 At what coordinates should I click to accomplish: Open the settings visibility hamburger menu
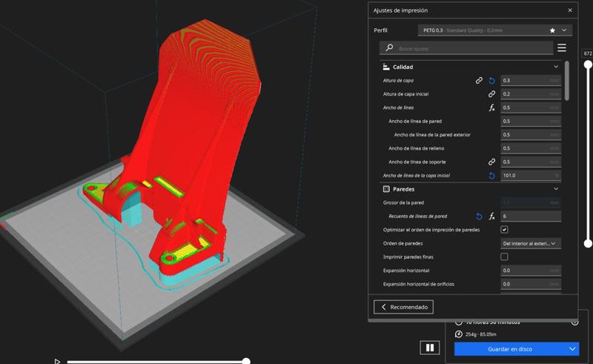(x=562, y=48)
